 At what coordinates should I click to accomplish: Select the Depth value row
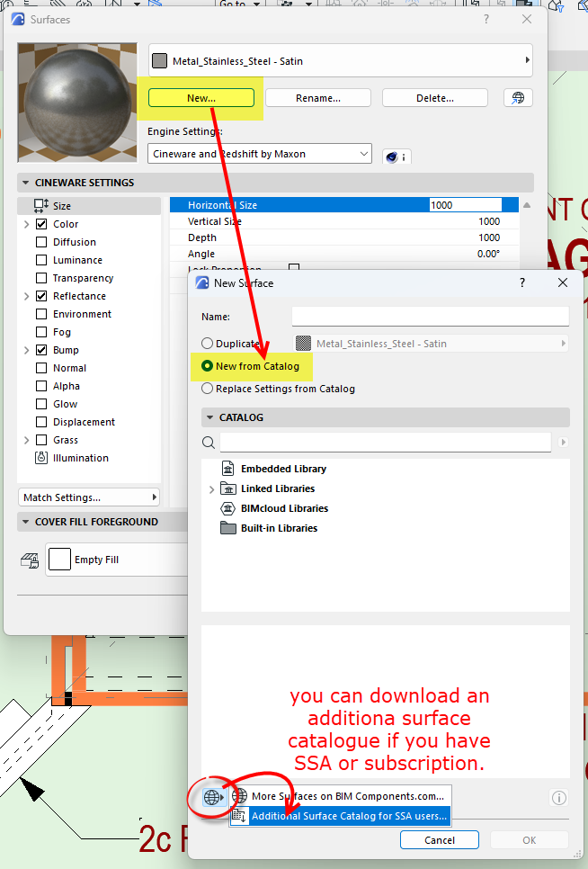click(x=343, y=237)
